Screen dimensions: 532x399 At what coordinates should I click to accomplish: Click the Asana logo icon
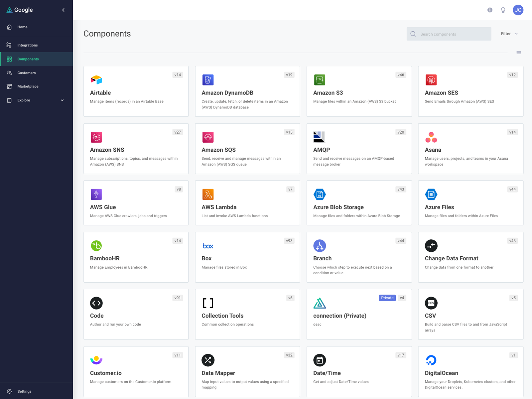point(431,137)
